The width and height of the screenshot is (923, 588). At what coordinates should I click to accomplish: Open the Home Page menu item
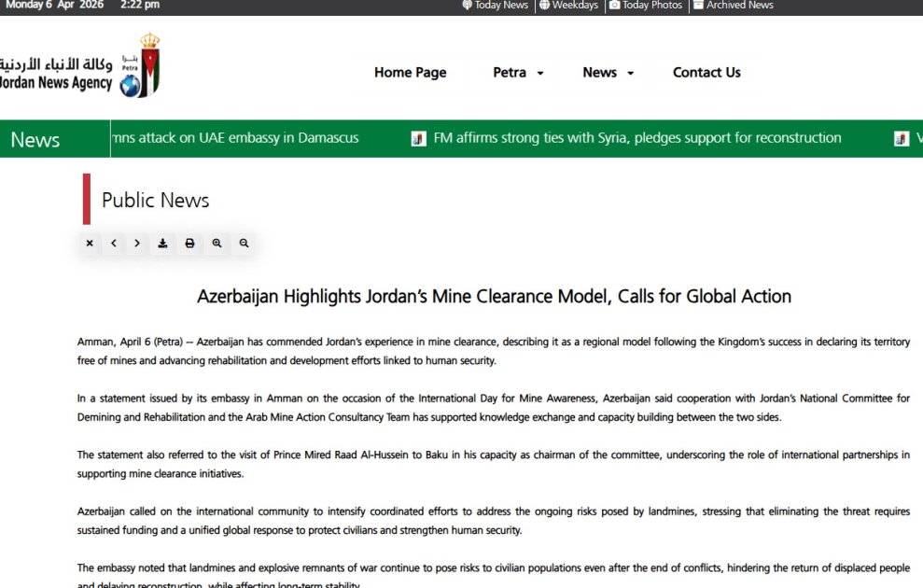tap(410, 73)
